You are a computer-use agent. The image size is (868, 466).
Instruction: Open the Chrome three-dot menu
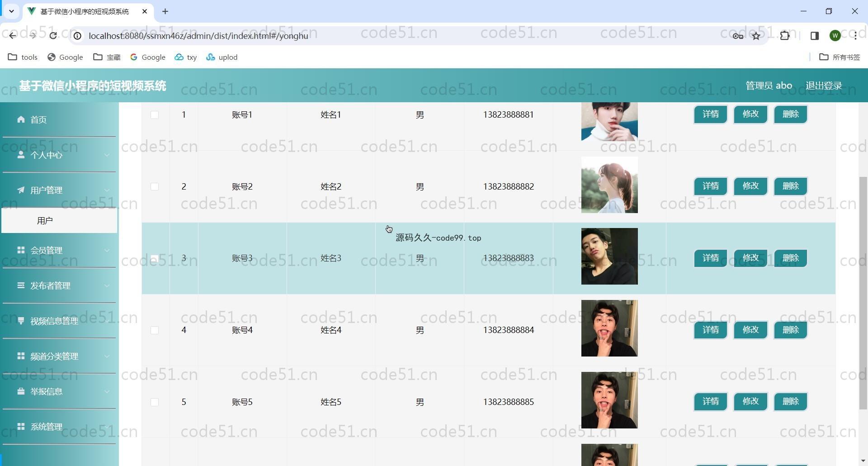click(x=855, y=36)
